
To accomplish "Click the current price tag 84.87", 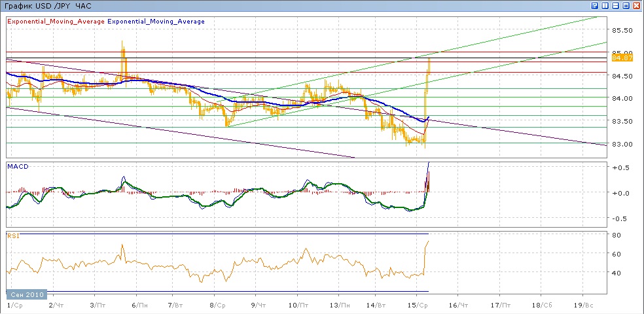I will tap(621, 58).
